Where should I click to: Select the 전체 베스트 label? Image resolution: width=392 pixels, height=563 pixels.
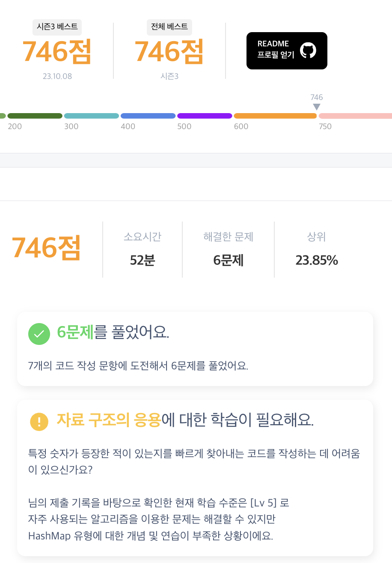pyautogui.click(x=169, y=27)
